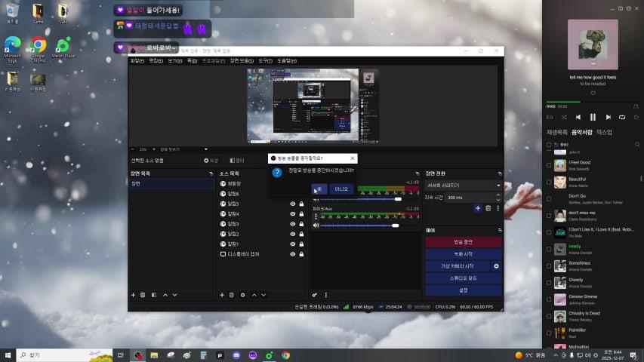Click the add transition plus button
The height and width of the screenshot is (362, 644).
click(x=477, y=208)
